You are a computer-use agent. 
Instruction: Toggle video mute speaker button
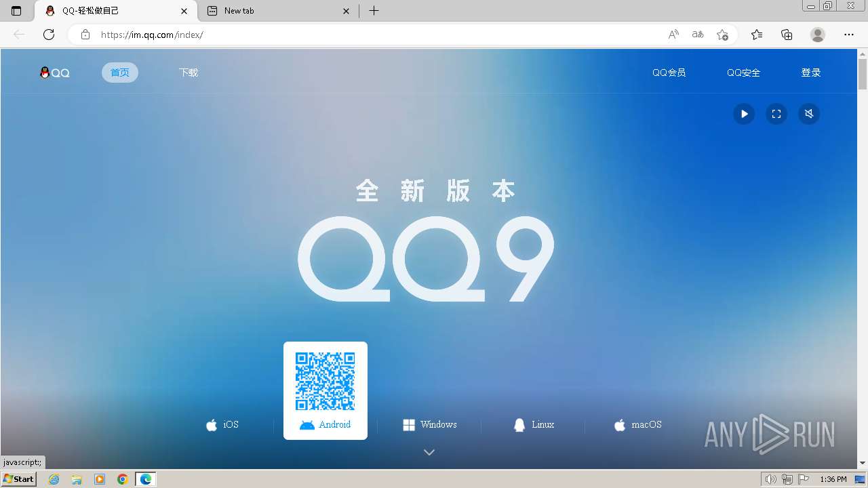(x=809, y=114)
